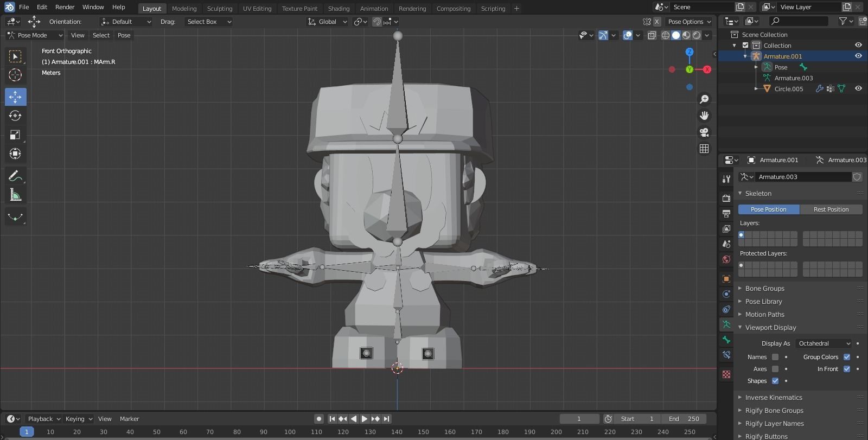Open the Orientation Default dropdown
868x440 pixels.
(x=126, y=22)
